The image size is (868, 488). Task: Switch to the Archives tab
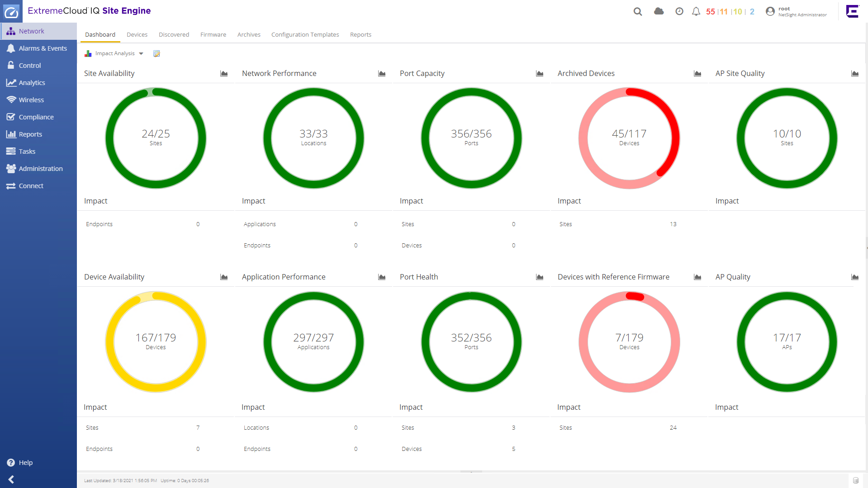tap(249, 34)
